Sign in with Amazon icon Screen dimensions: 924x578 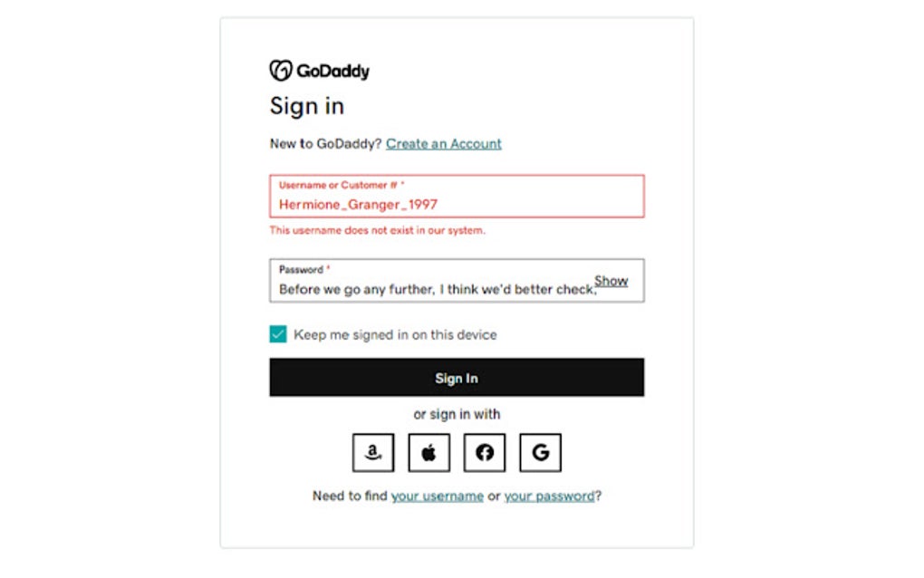(x=373, y=452)
